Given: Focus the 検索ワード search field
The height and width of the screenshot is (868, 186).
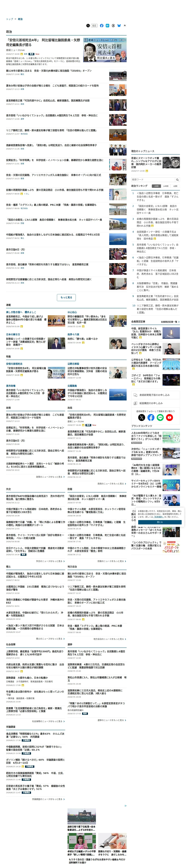Looking at the screenshot, I should 153,180.
